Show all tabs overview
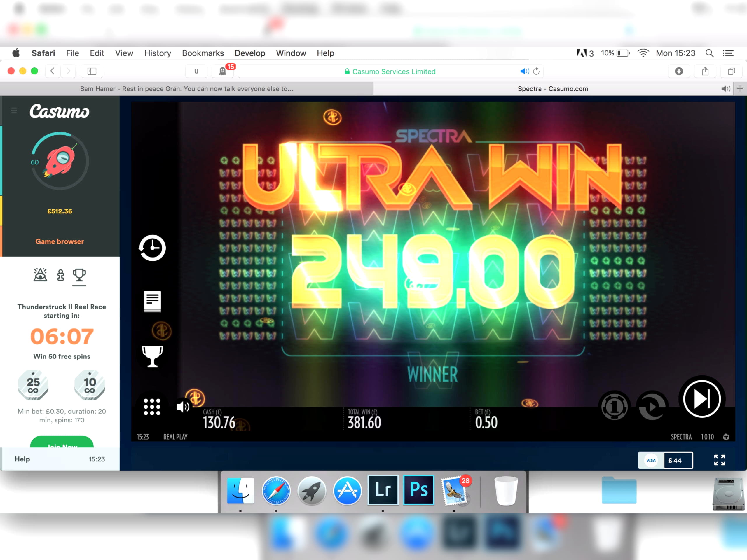Viewport: 747px width, 560px height. (731, 71)
